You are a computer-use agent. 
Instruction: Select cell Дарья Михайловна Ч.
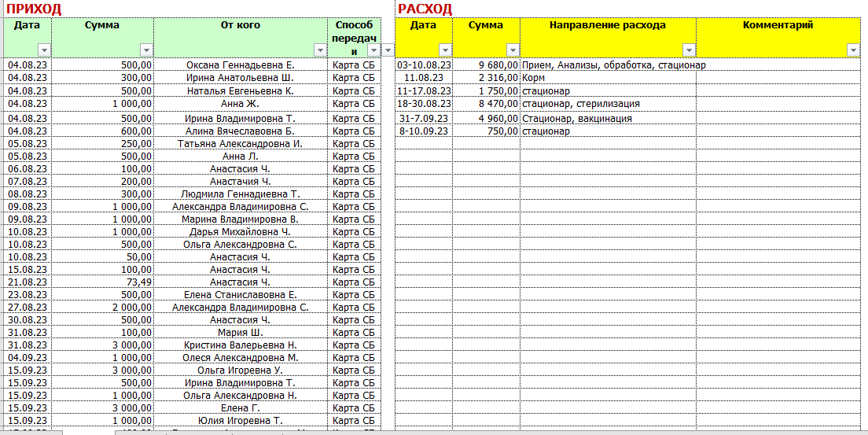(x=241, y=231)
